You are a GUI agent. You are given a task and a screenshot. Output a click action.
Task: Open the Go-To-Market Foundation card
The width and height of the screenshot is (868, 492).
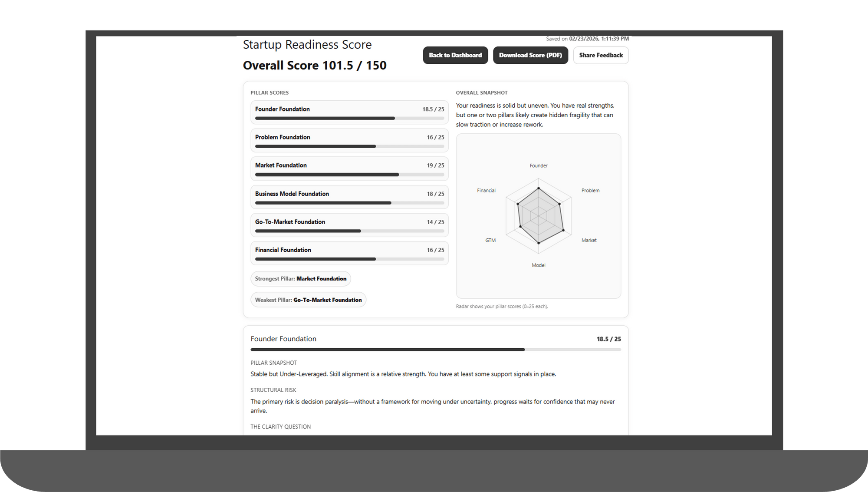pos(349,225)
